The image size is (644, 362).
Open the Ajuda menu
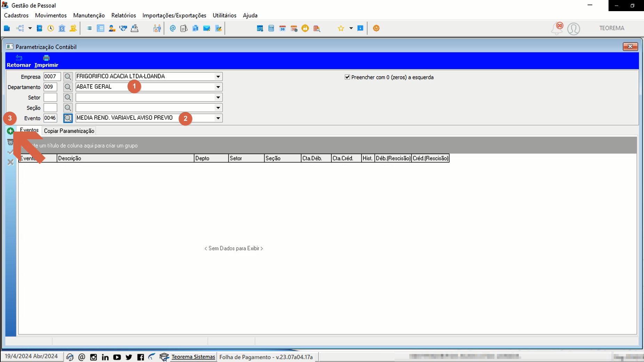click(x=250, y=15)
